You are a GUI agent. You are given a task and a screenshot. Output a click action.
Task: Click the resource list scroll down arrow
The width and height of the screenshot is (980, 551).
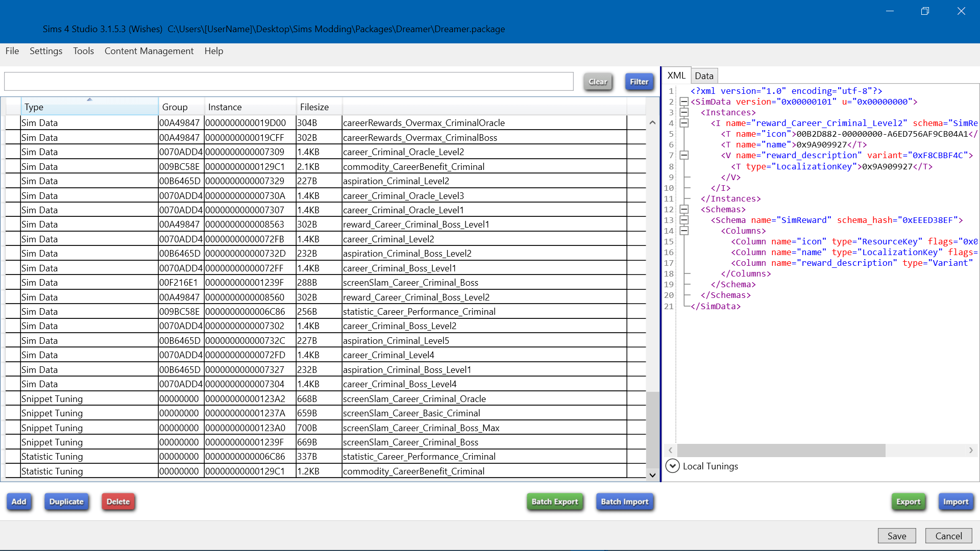652,475
